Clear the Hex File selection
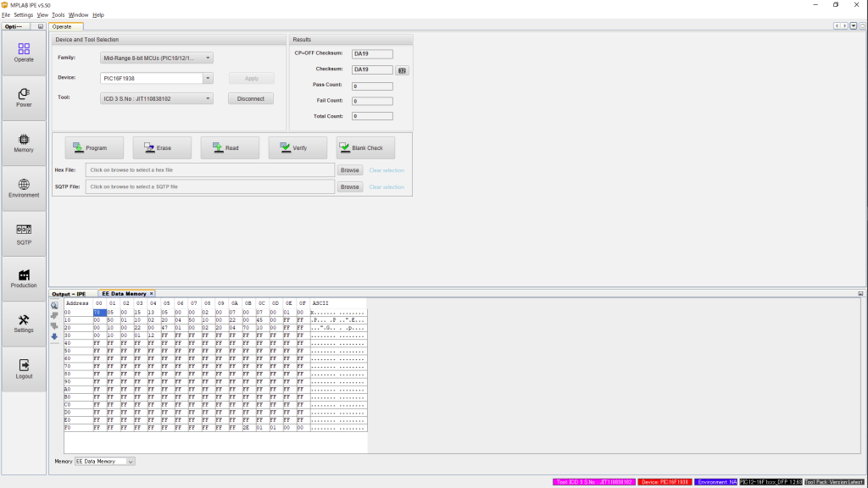Screen dimensions: 868x488 [x=387, y=170]
